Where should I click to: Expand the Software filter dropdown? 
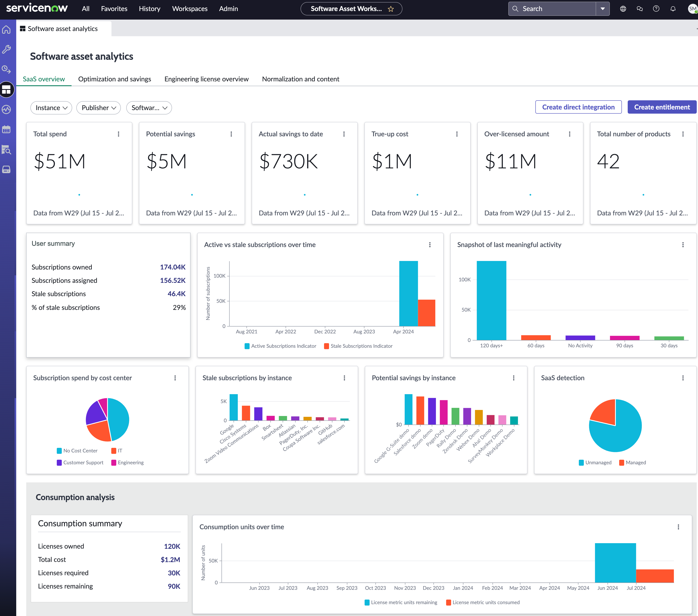click(x=149, y=108)
